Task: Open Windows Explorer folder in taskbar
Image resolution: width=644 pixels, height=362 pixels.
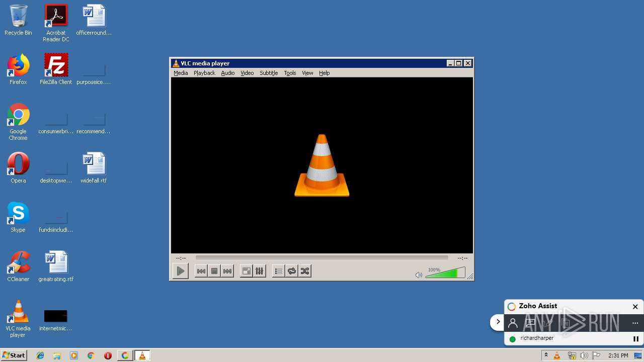Action: click(57, 355)
